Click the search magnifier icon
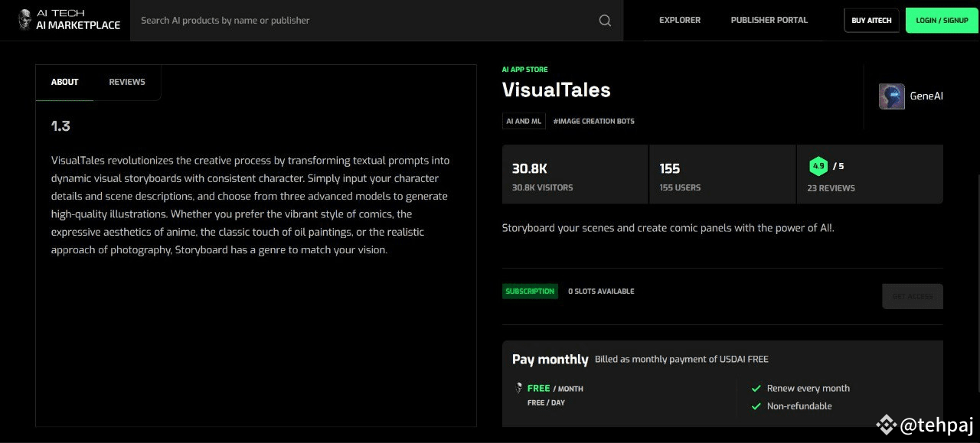The height and width of the screenshot is (443, 980). coord(605,21)
